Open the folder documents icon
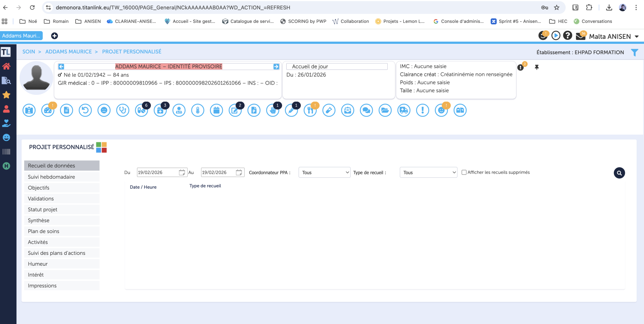The height and width of the screenshot is (324, 644). (385, 110)
